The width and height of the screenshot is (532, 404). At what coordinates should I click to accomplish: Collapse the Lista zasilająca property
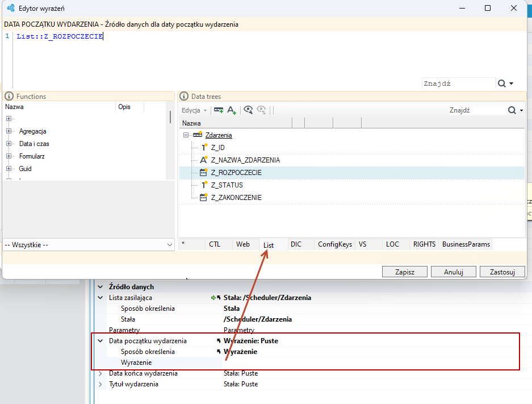pyautogui.click(x=100, y=298)
